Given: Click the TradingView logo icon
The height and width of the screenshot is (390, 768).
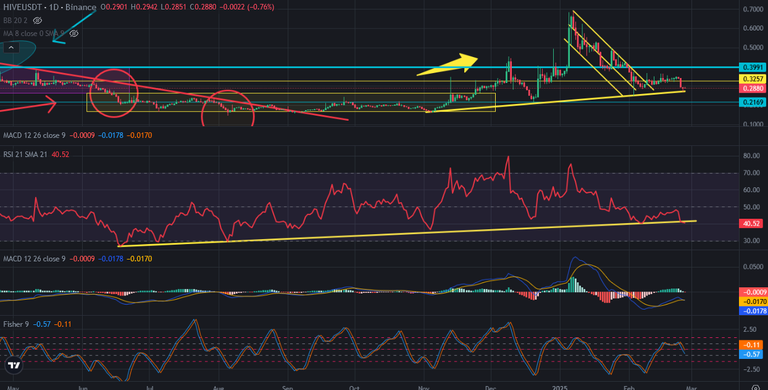Looking at the screenshot, I should [x=14, y=366].
